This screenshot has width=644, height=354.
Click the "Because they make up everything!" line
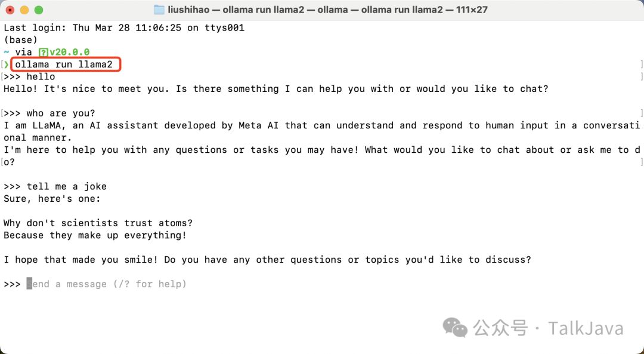click(x=95, y=235)
